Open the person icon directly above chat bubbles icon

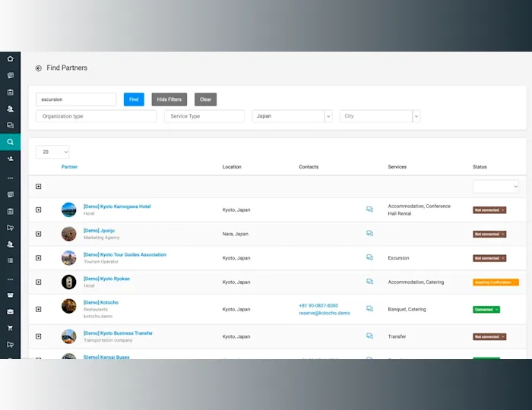point(10,109)
